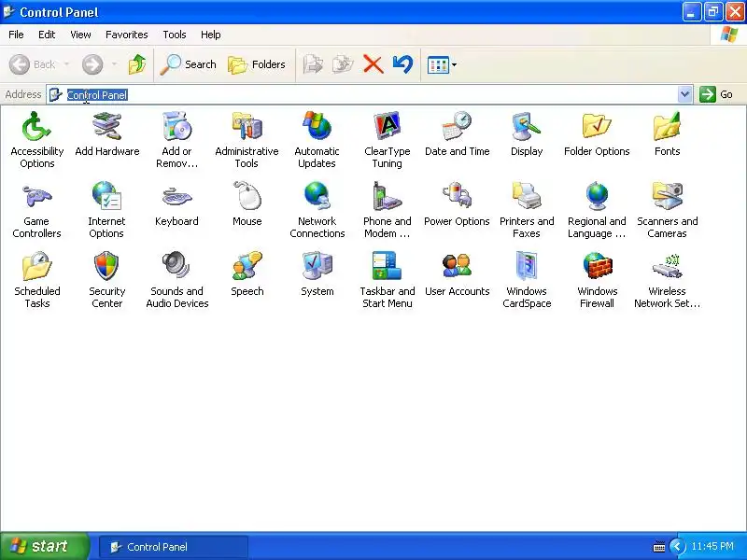
Task: Select Wireless Network Setup Wizard icon
Action: coord(667,266)
